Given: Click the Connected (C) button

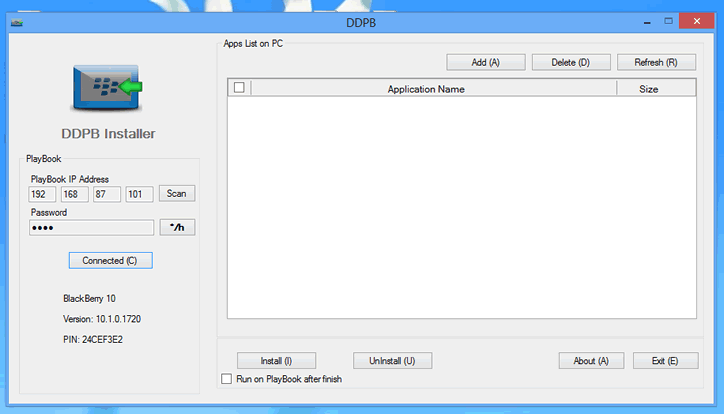Looking at the screenshot, I should tap(111, 260).
